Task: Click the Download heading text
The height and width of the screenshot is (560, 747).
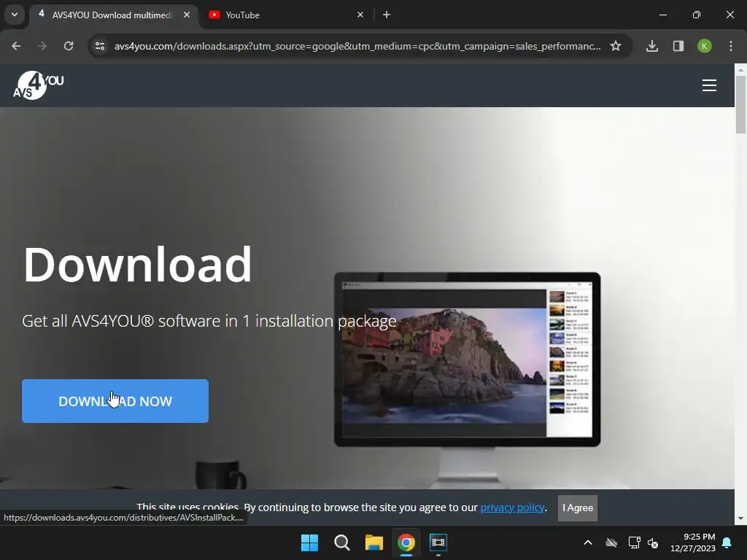Action: [137, 264]
